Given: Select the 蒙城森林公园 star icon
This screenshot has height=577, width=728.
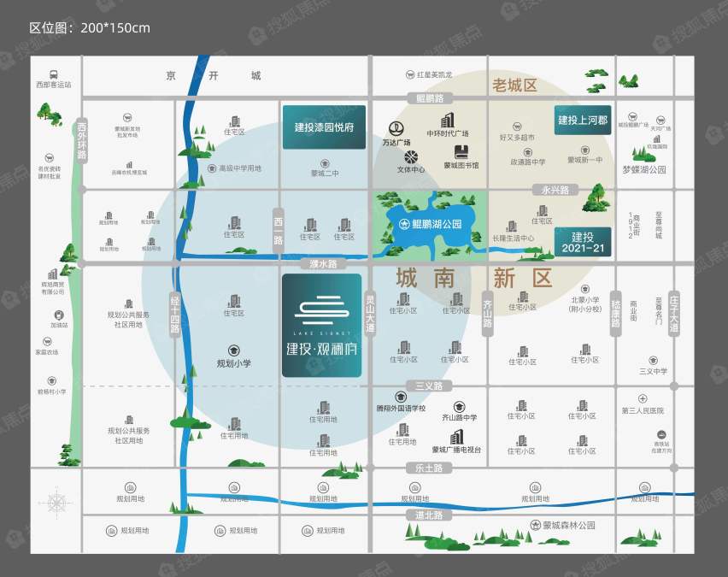Looking at the screenshot, I should coord(536,526).
